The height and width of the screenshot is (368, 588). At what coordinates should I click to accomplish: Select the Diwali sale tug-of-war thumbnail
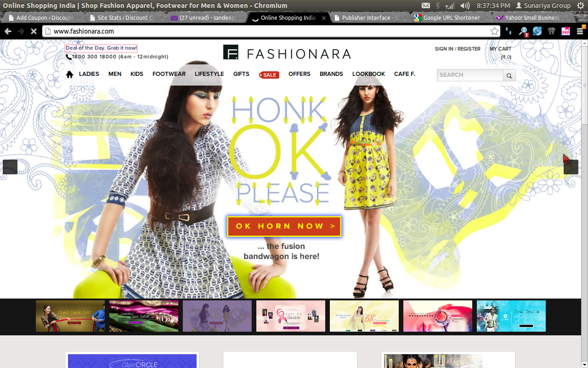[x=70, y=316]
